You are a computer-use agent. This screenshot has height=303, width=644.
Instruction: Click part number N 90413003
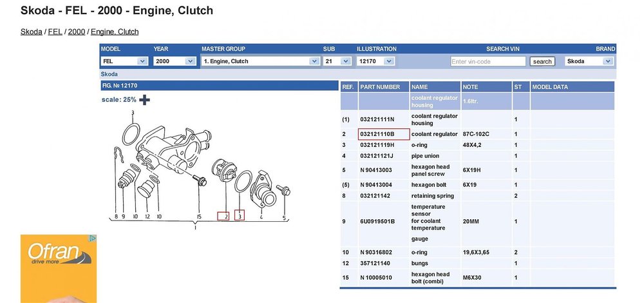[376, 170]
